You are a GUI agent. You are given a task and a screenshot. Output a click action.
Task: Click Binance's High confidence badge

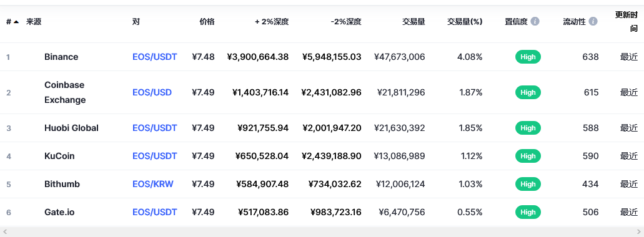(x=528, y=57)
